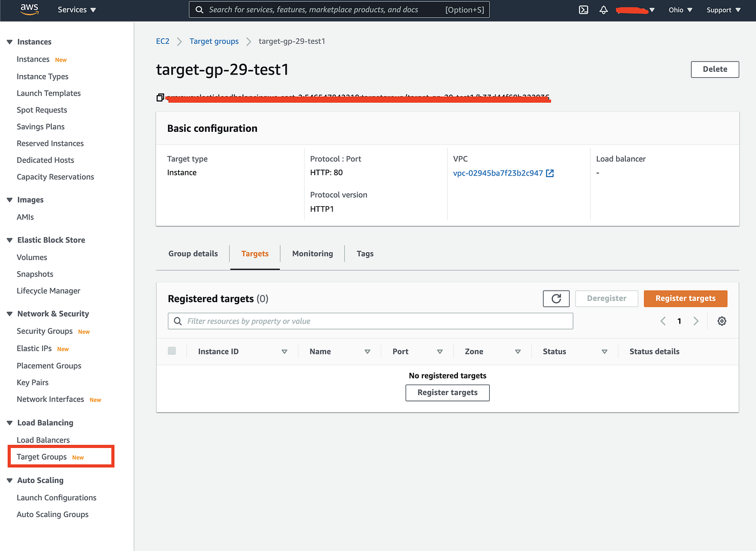Collapse the Elastic Block Store section

(x=9, y=240)
